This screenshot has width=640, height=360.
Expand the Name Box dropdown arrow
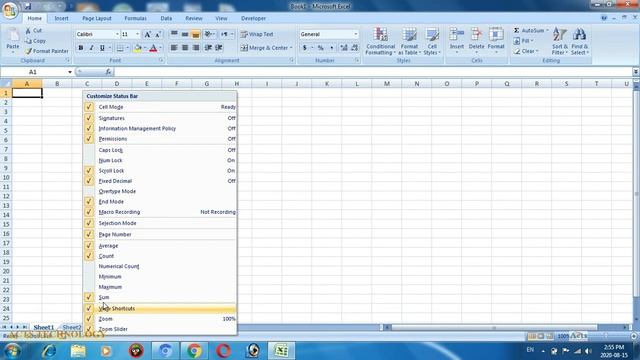click(70, 72)
